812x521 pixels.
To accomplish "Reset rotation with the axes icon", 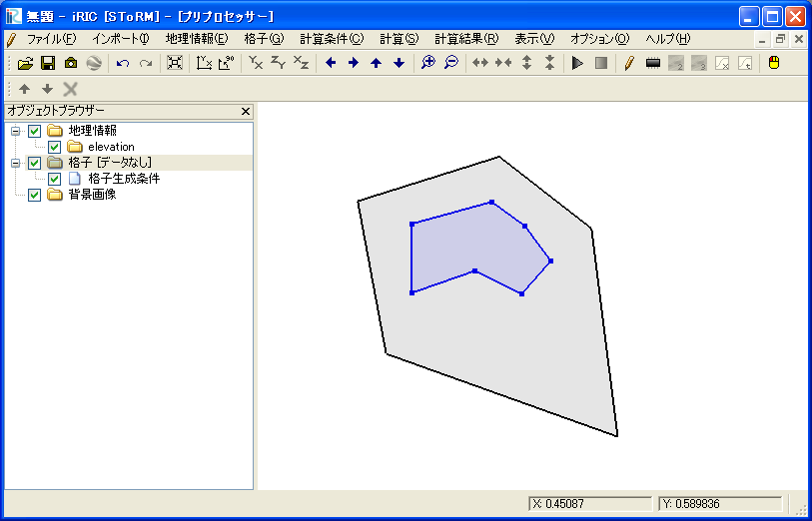I will click(x=204, y=63).
